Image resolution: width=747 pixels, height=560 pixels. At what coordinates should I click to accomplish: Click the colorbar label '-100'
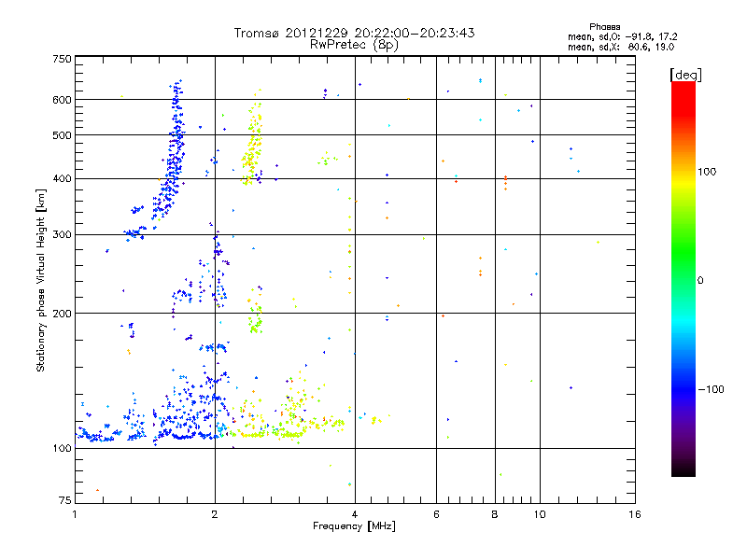click(712, 389)
